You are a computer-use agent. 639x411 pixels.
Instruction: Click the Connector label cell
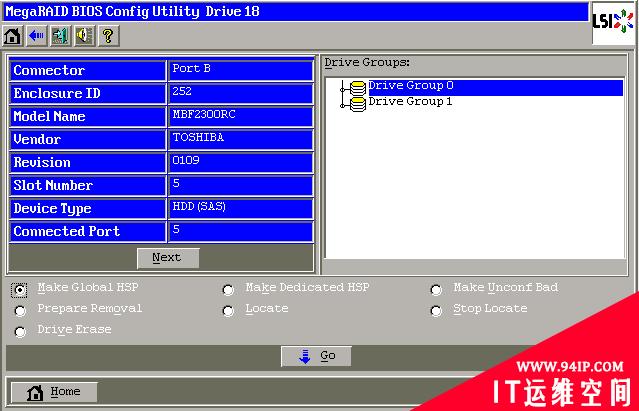[88, 70]
